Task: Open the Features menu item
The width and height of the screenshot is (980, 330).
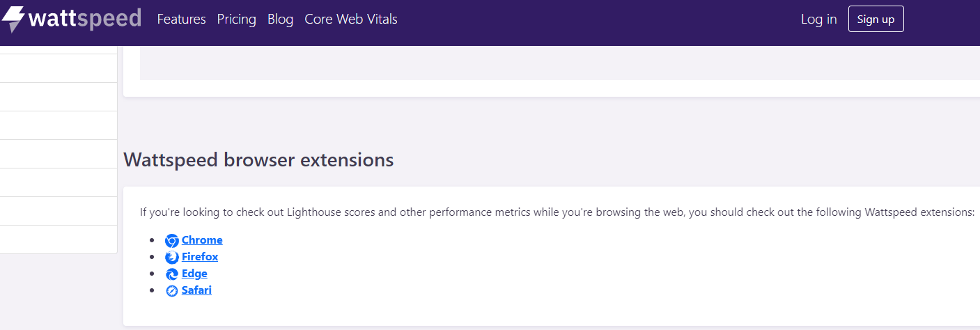Action: pos(182,19)
